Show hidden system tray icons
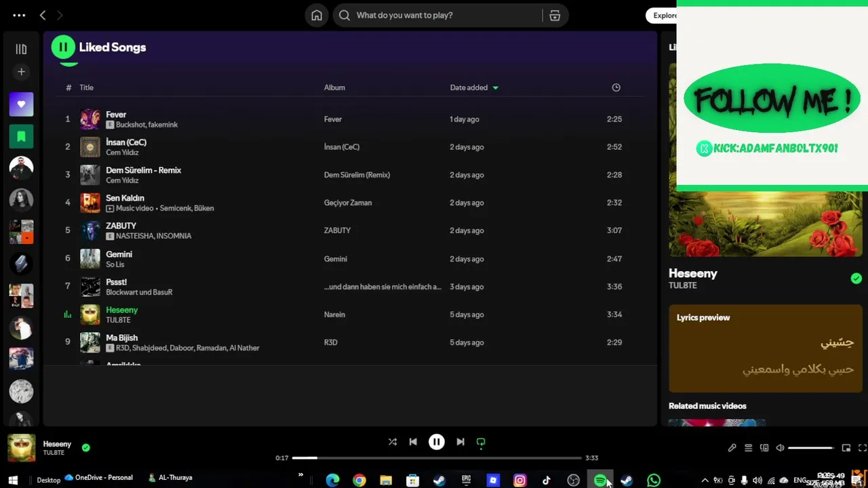Viewport: 868px width, 488px height. 705,481
